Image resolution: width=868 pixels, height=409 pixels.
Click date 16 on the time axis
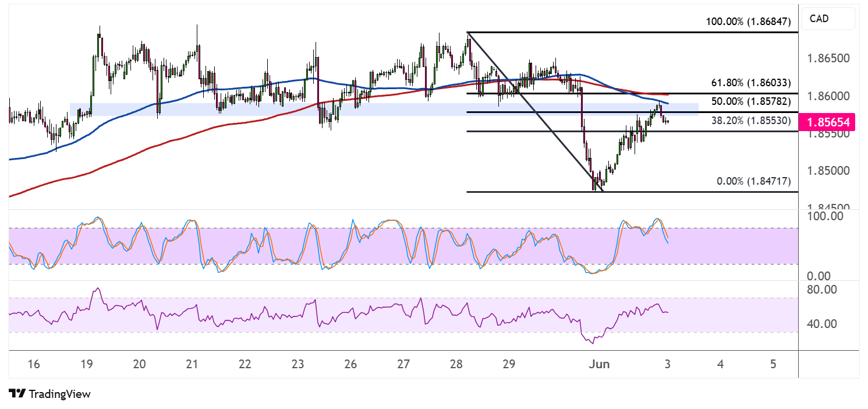pyautogui.click(x=33, y=365)
